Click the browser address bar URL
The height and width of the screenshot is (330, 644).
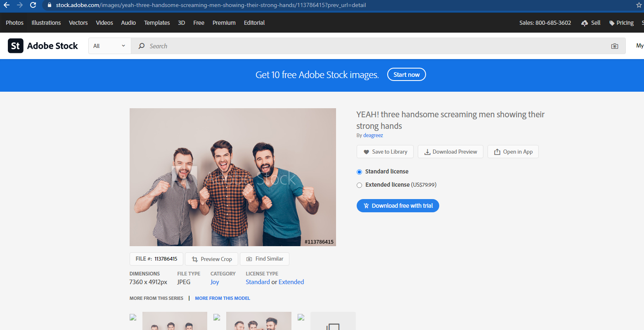211,5
